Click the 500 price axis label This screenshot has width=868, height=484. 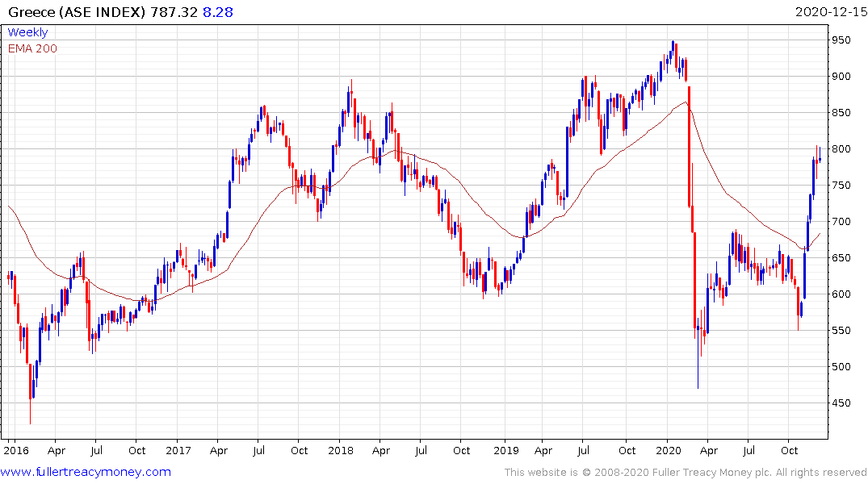pos(841,367)
